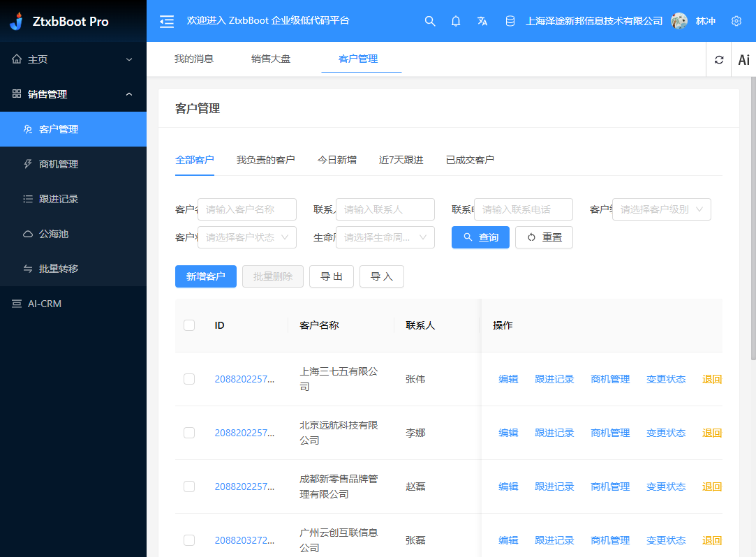This screenshot has height=557, width=756.
Task: Collapse the sidebar with the menu fold icon
Action: coord(167,21)
